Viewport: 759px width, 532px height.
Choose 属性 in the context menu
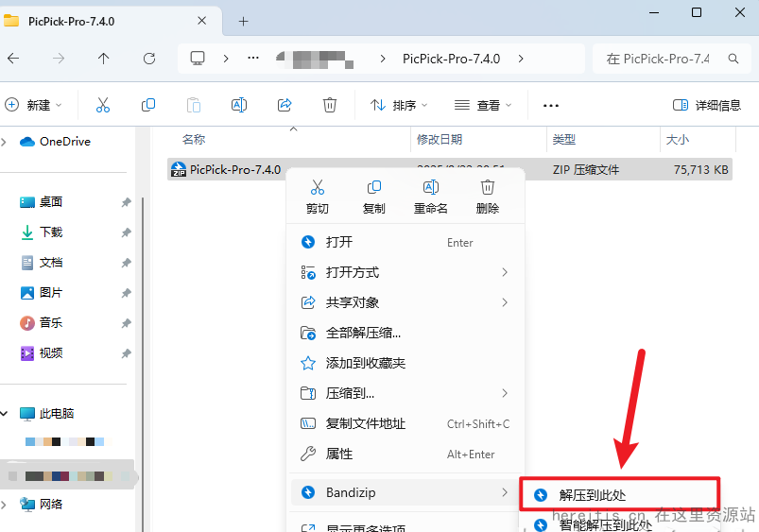(405, 454)
